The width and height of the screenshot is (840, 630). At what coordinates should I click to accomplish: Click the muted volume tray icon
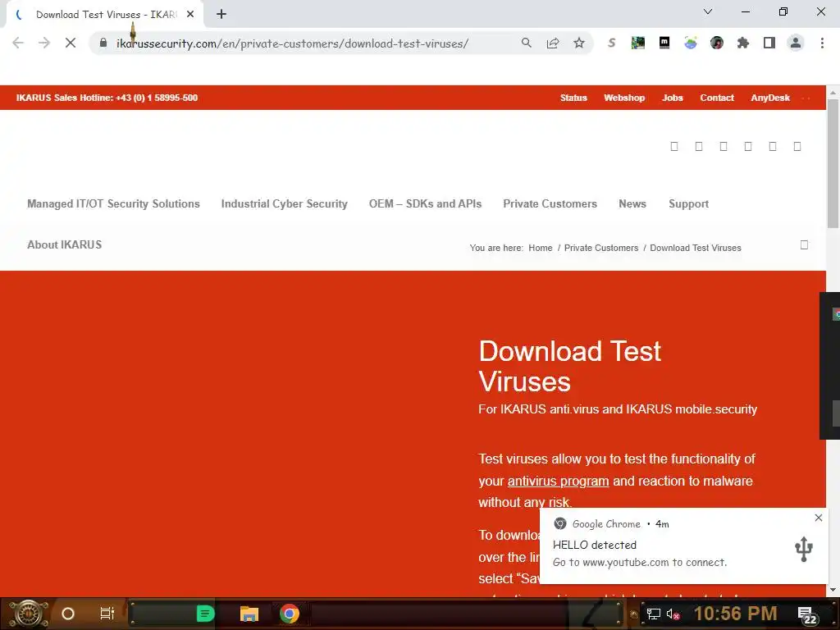pyautogui.click(x=673, y=614)
